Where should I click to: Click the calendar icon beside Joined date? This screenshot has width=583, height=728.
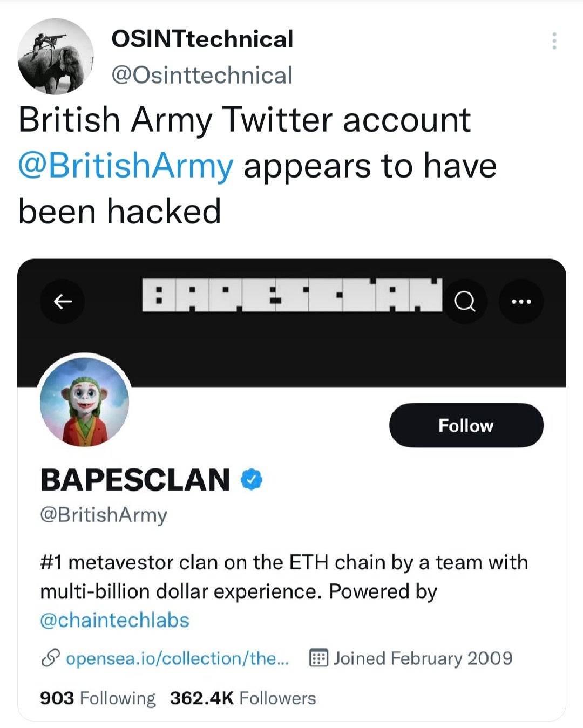(x=318, y=658)
